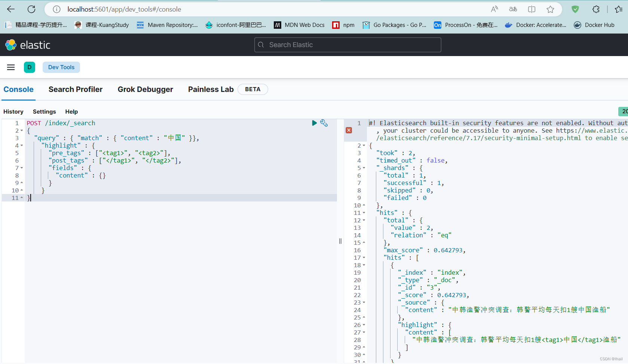Click the browser address bar URL
The height and width of the screenshot is (364, 628).
[124, 9]
